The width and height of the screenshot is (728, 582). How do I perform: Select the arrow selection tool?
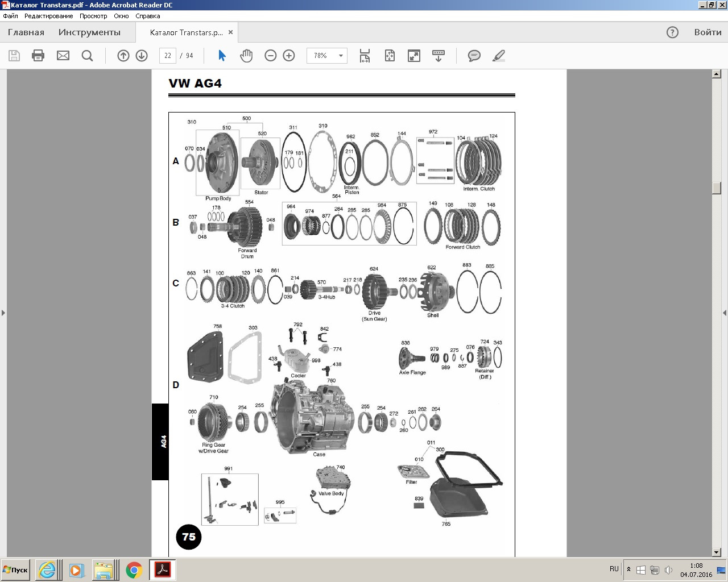(222, 56)
